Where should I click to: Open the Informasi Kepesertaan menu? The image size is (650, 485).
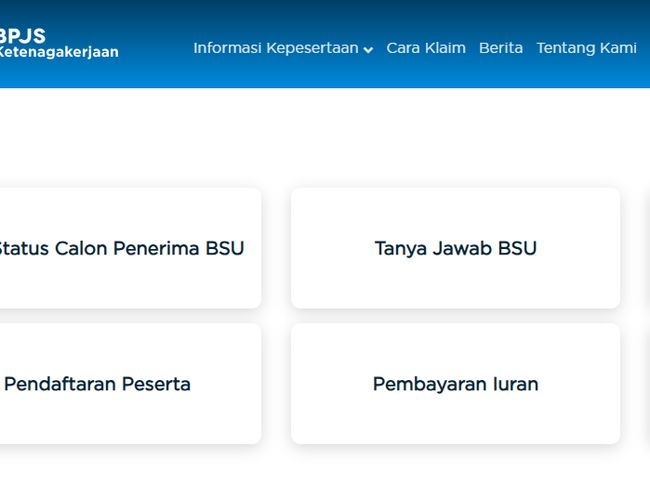(276, 48)
